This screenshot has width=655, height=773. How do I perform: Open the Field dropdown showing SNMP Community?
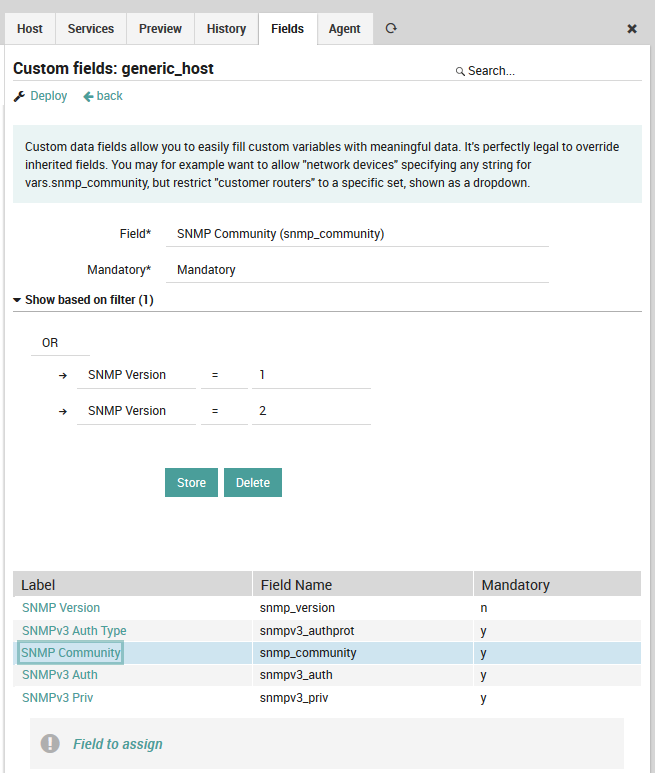point(357,234)
